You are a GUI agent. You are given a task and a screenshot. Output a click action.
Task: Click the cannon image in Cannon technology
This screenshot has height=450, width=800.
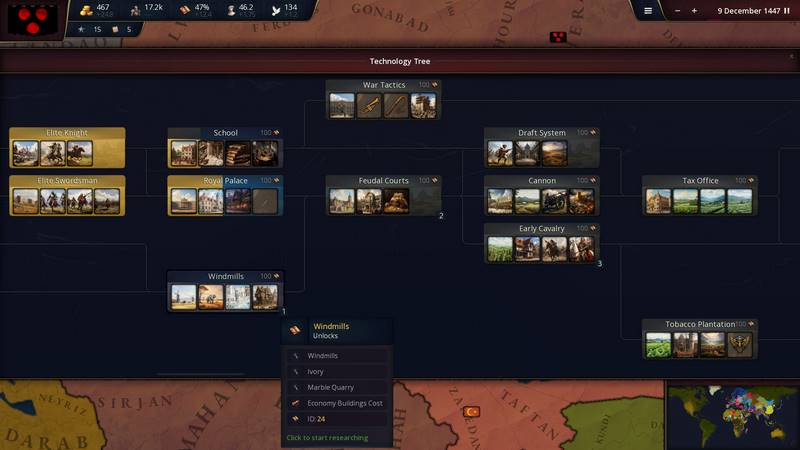pyautogui.click(x=554, y=201)
